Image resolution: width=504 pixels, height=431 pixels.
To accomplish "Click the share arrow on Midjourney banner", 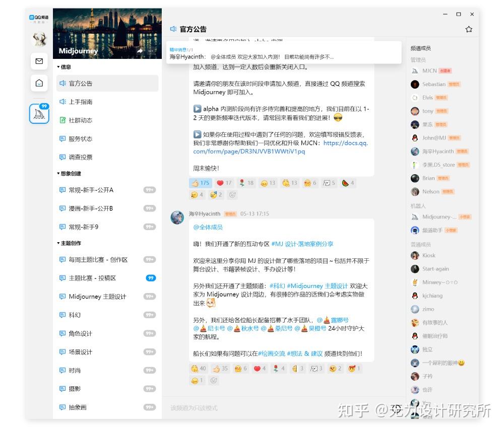I will pos(140,51).
